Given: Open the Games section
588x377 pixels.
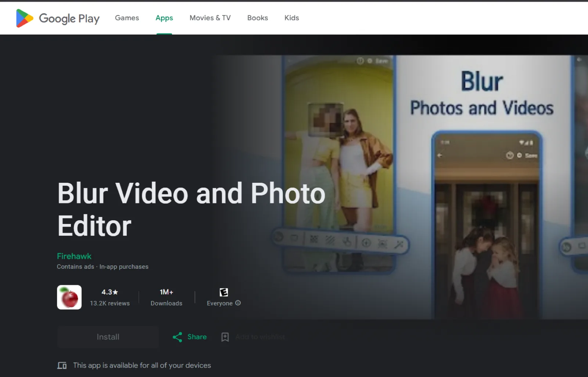Looking at the screenshot, I should 127,18.
